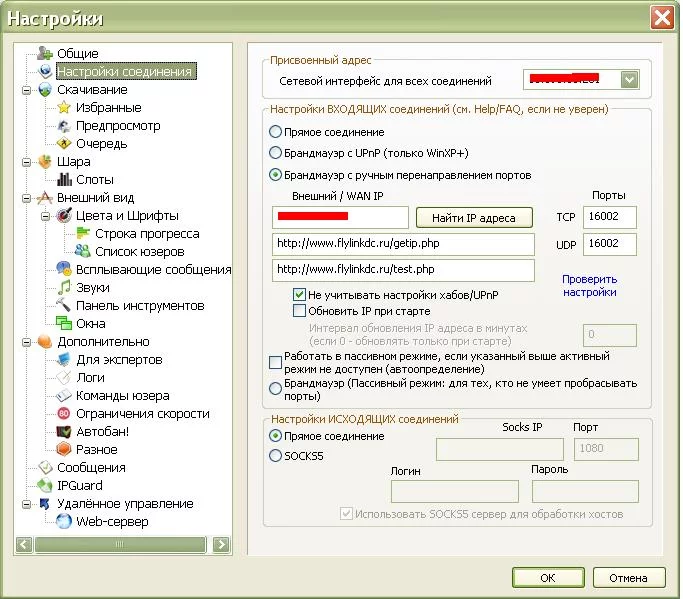Click the UDP port input field

[609, 244]
